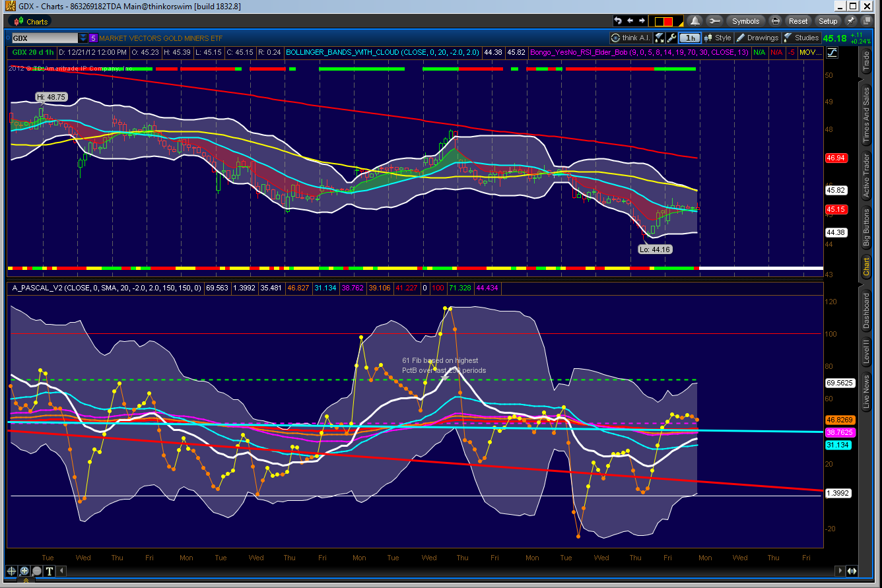Screen dimensions: 882x588
Task: Click the back (left arrow) navigation icon
Action: click(630, 21)
